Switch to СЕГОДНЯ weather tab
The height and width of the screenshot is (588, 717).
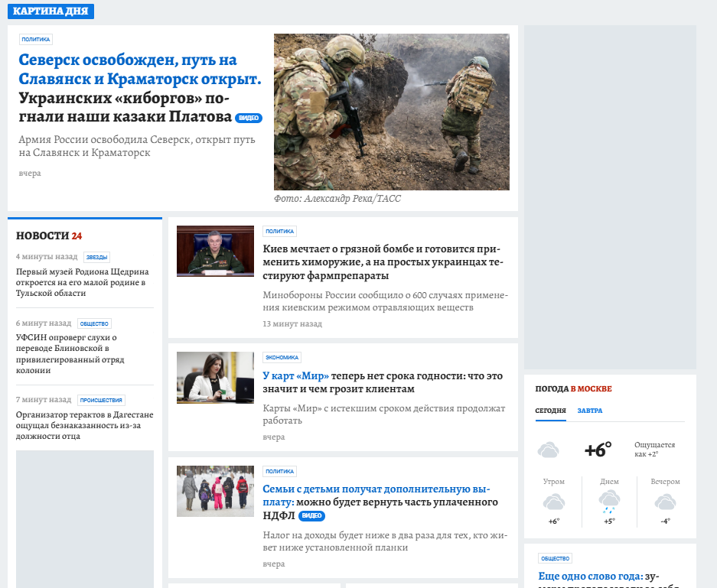550,411
